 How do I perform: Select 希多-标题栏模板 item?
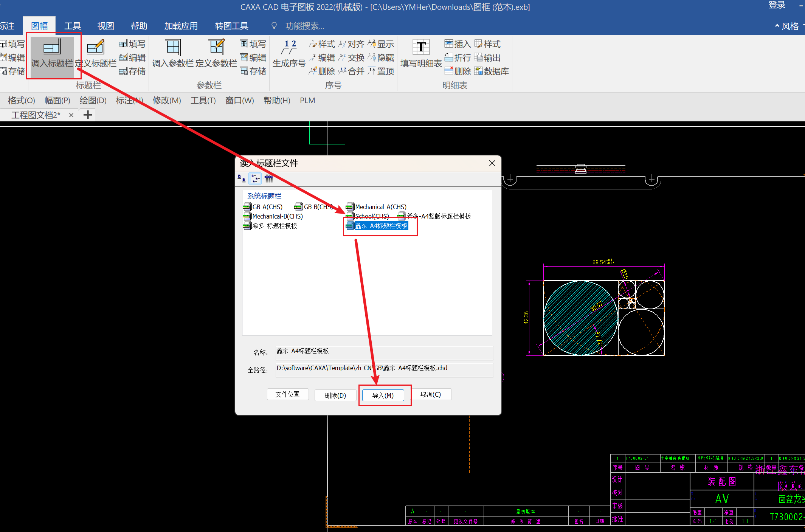(270, 226)
